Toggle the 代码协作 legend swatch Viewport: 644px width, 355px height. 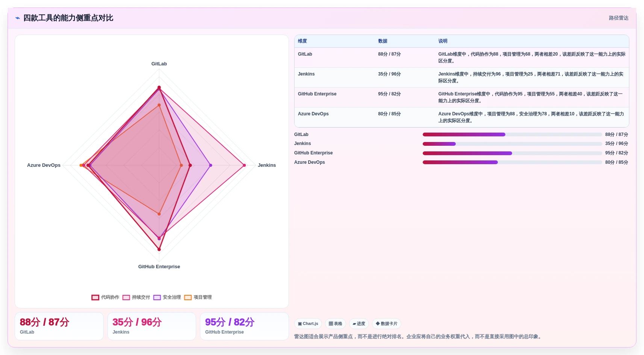pos(95,298)
